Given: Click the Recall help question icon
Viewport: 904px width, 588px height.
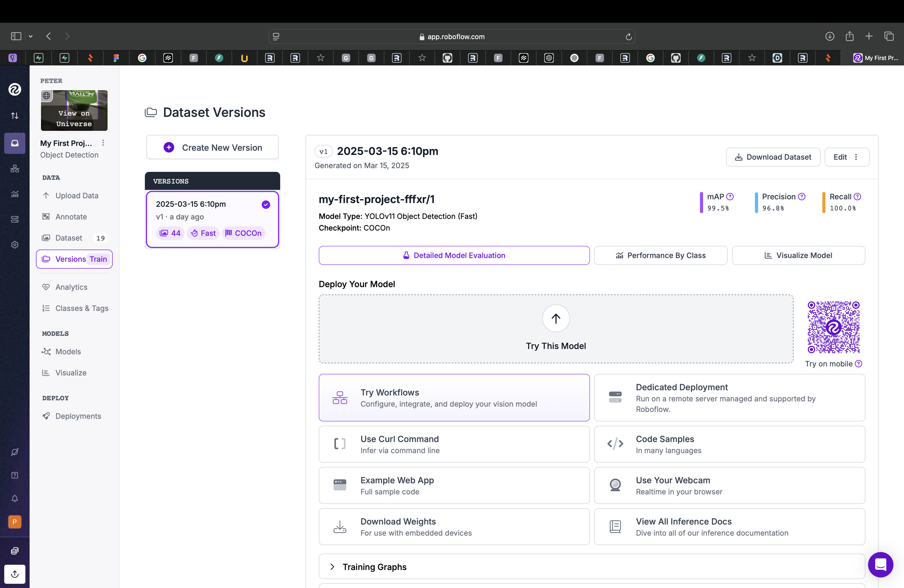Looking at the screenshot, I should [x=857, y=197].
